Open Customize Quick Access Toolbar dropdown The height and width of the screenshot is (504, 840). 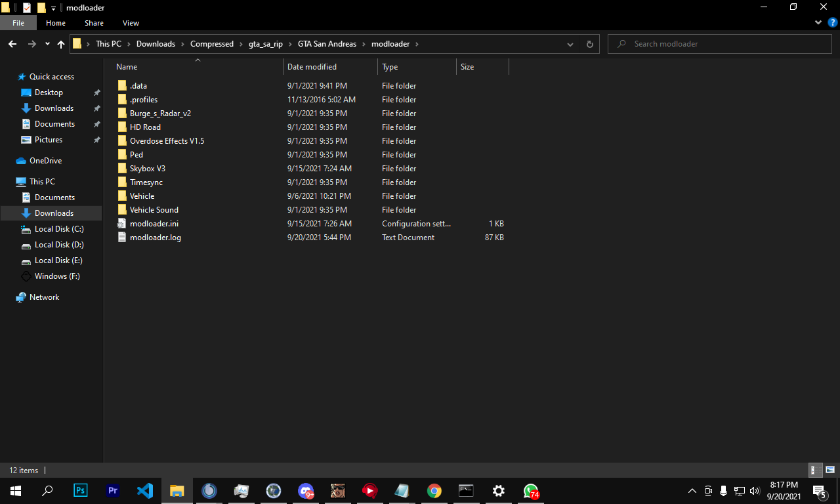[54, 8]
